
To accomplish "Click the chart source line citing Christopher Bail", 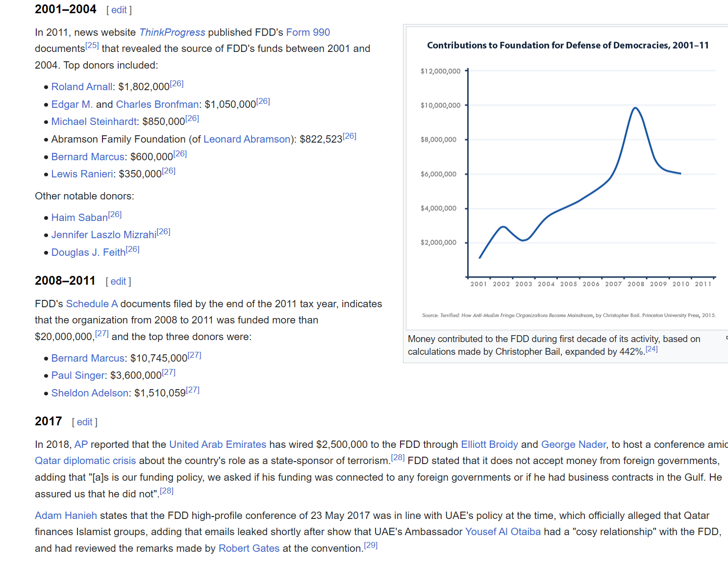I will pos(569,316).
